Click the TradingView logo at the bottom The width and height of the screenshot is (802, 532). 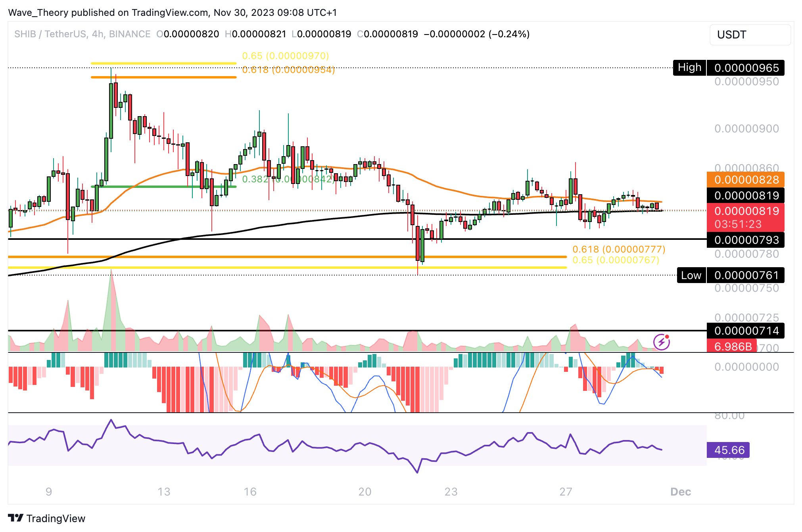(47, 518)
